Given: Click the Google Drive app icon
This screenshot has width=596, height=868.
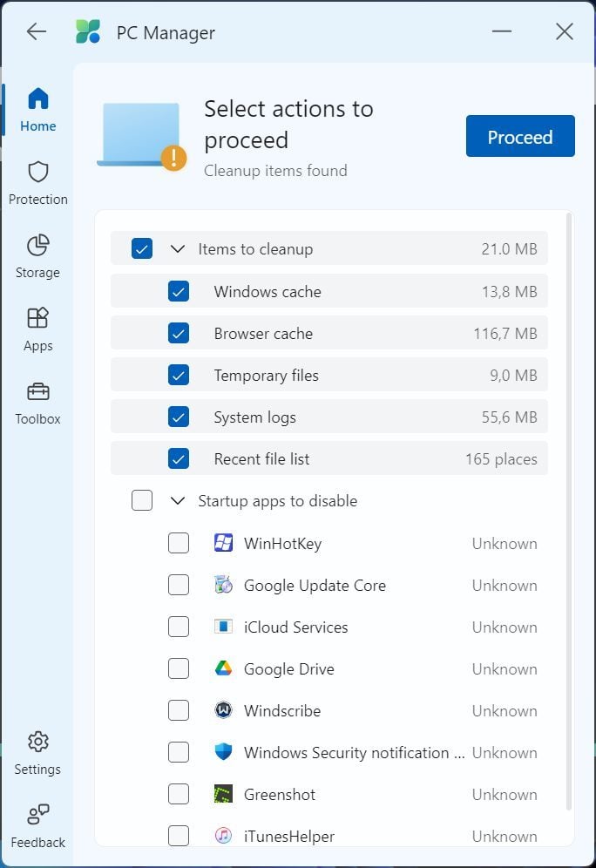Looking at the screenshot, I should coord(223,668).
